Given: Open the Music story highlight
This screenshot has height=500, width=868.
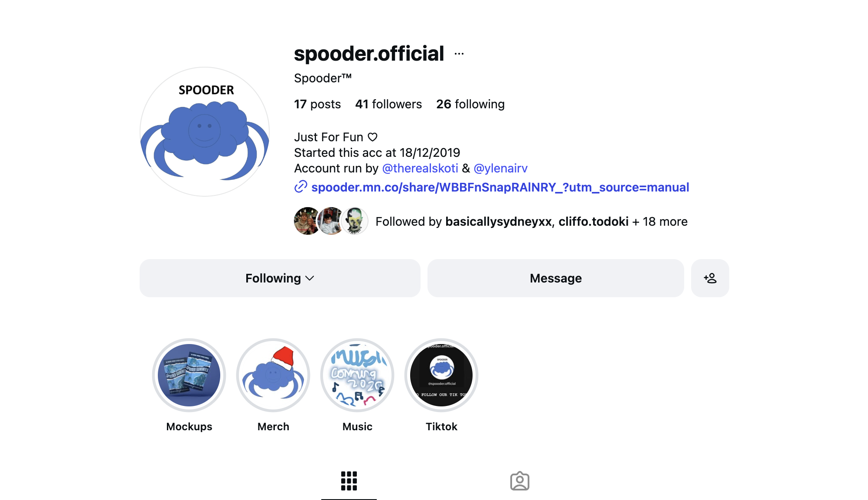Looking at the screenshot, I should click(357, 375).
